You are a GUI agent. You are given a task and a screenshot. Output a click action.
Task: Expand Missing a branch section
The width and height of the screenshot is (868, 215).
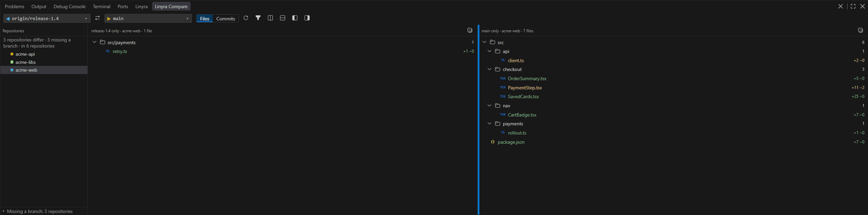pos(43,211)
